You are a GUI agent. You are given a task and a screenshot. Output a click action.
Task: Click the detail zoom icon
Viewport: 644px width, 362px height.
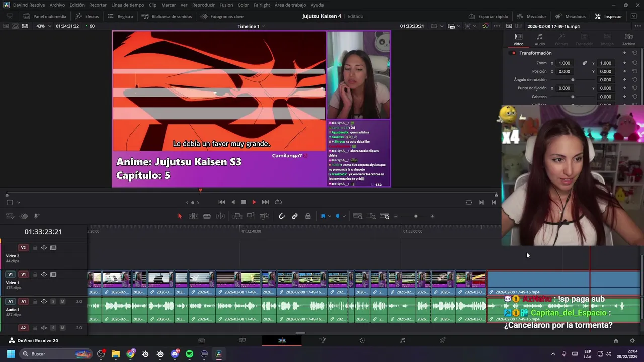[x=372, y=216]
